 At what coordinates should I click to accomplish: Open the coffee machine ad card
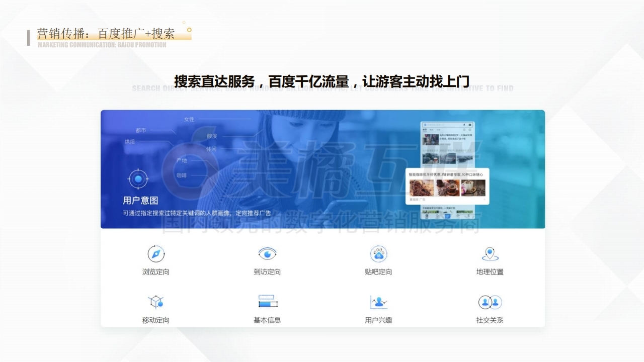point(447,187)
